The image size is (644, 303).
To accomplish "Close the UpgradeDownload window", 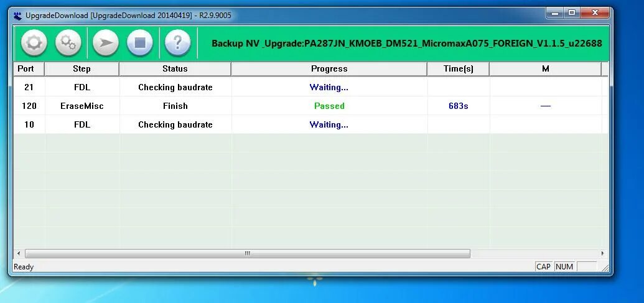I will point(595,13).
